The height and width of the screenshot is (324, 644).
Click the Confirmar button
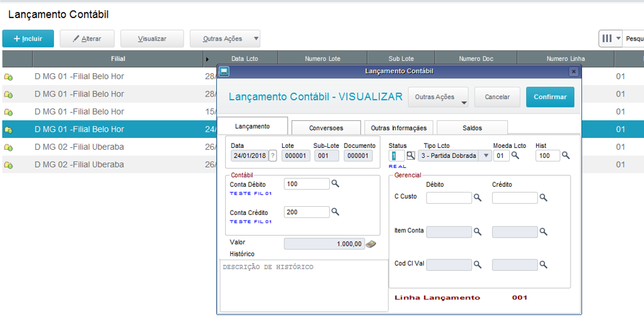pos(550,97)
